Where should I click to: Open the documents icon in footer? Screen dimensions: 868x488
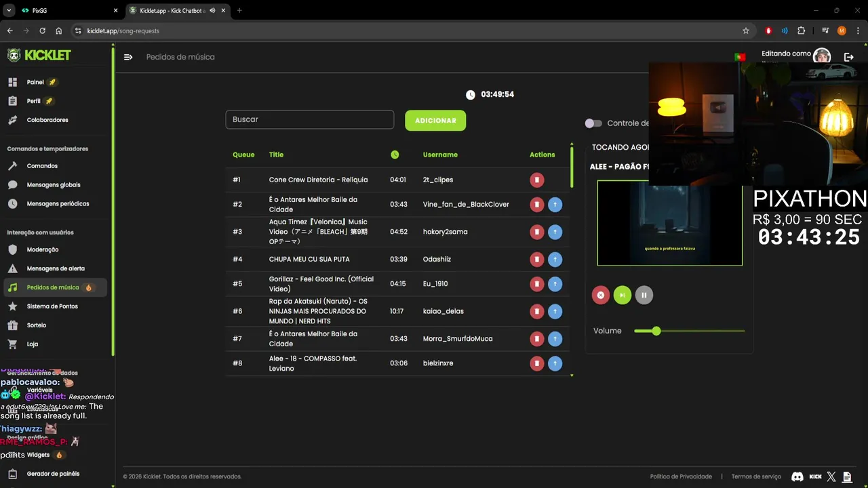pos(846,476)
